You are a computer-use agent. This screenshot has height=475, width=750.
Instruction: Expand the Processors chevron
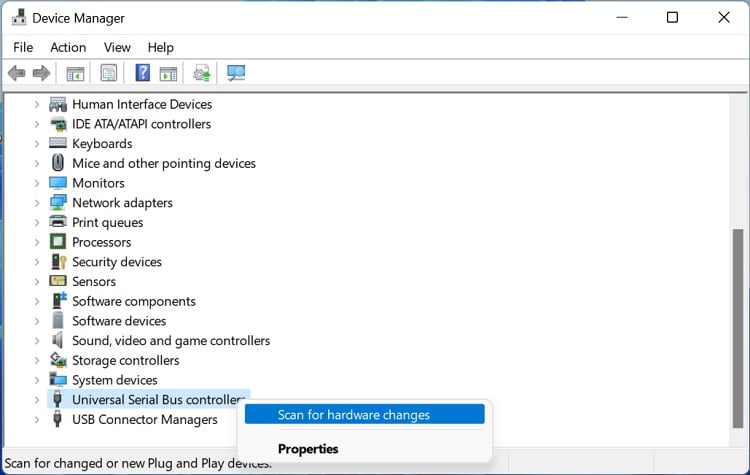tap(37, 242)
